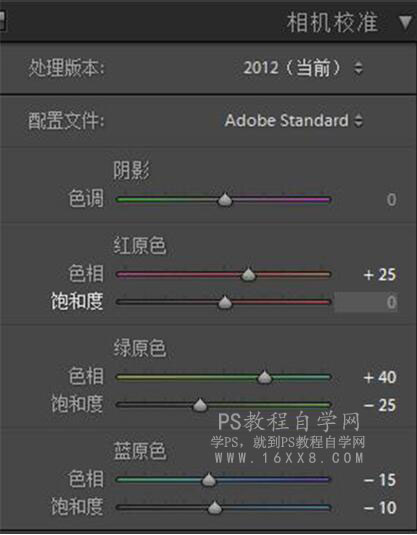Click the 红原色 色相 slider handle
417x535 pixels.
tap(248, 274)
